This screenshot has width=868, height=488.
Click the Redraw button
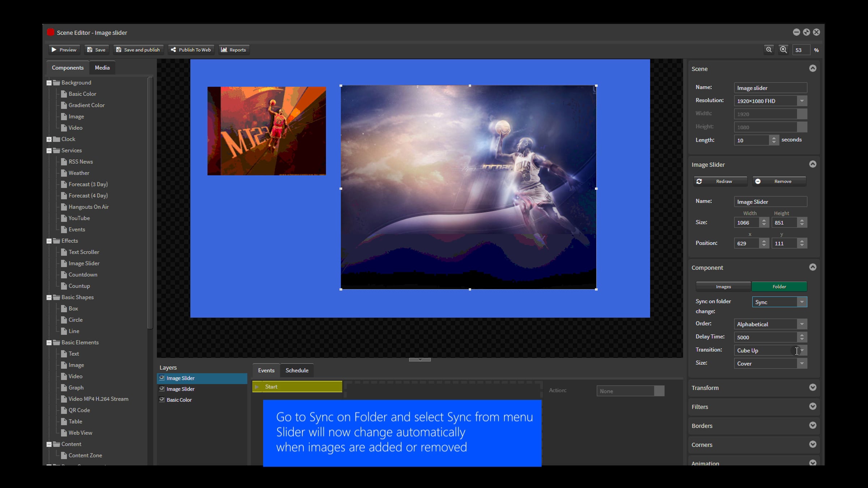click(x=720, y=181)
